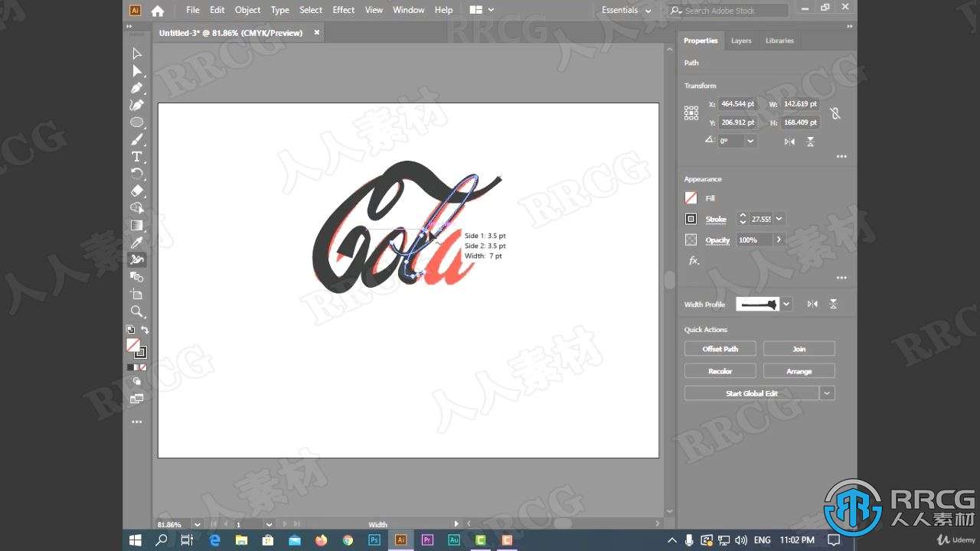This screenshot has height=551, width=980.
Task: Select the Selection tool arrow
Action: tap(137, 54)
